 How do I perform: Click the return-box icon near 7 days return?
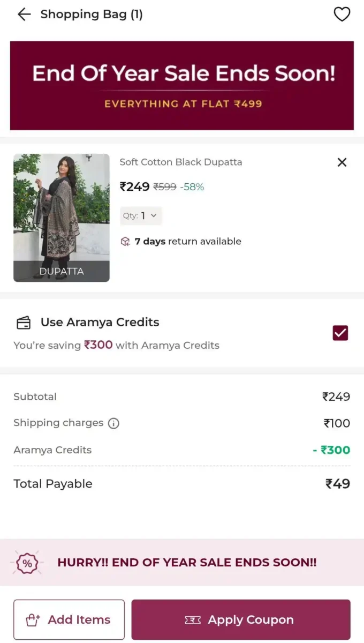125,241
